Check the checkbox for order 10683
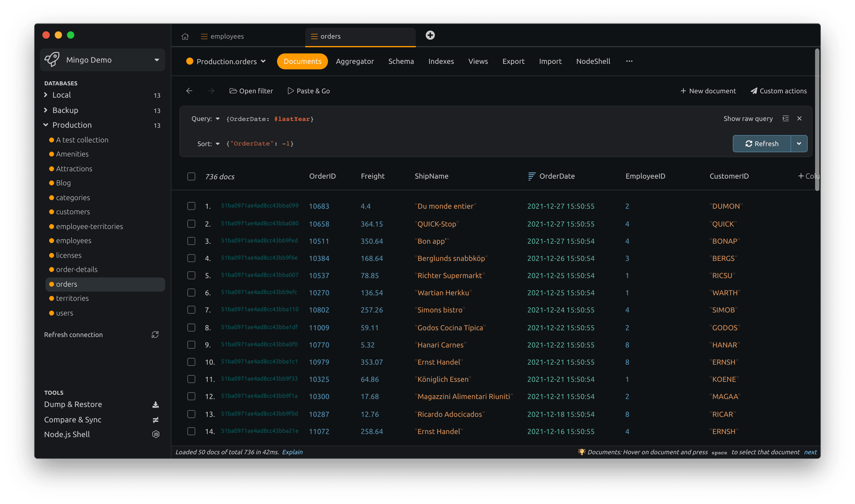The image size is (855, 504). [x=191, y=206]
